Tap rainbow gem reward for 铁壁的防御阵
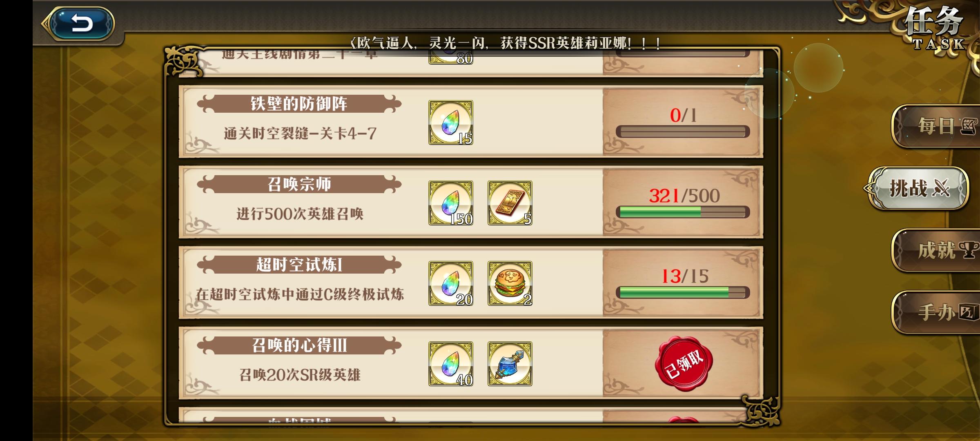This screenshot has width=980, height=441. click(451, 122)
